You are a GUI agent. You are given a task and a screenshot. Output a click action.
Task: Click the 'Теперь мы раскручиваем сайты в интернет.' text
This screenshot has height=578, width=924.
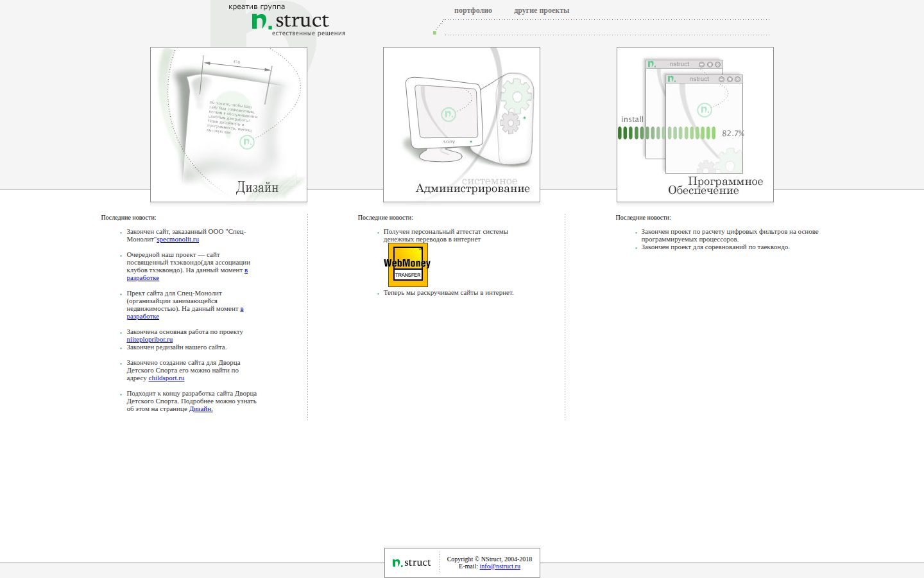449,293
